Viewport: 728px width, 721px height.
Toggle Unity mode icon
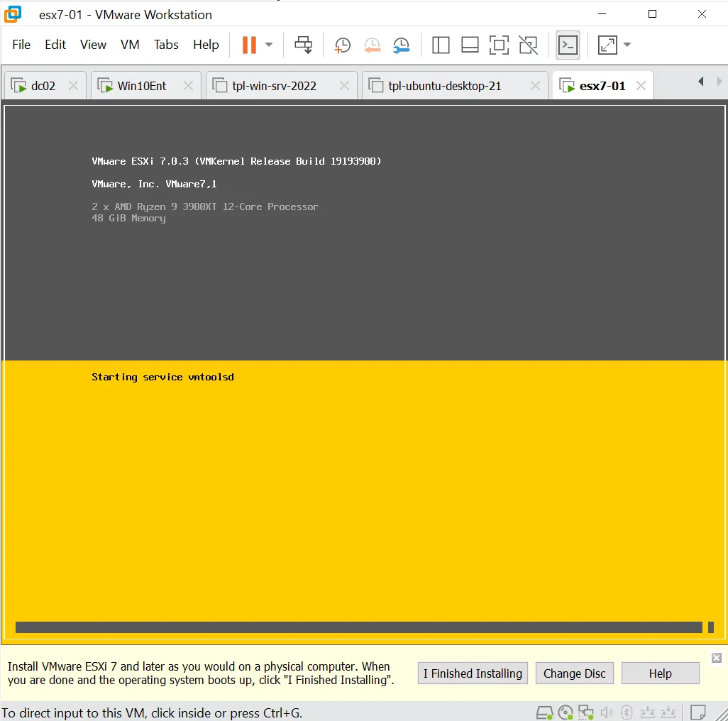click(529, 45)
